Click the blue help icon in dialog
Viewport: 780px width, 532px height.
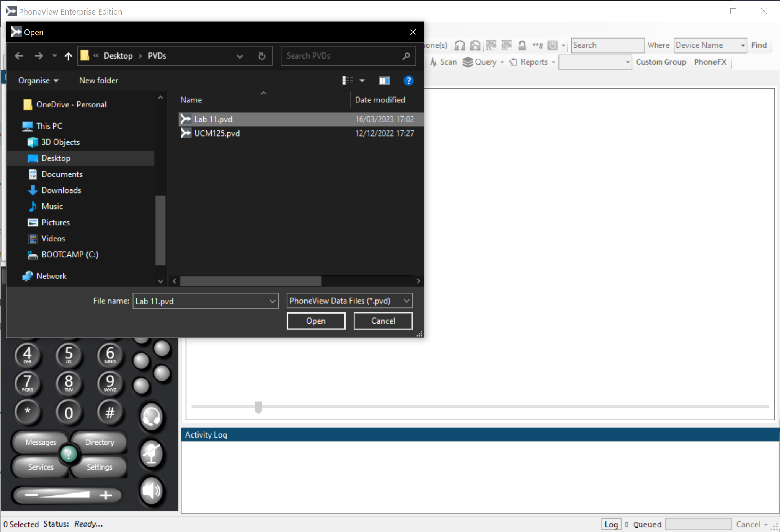(x=408, y=80)
